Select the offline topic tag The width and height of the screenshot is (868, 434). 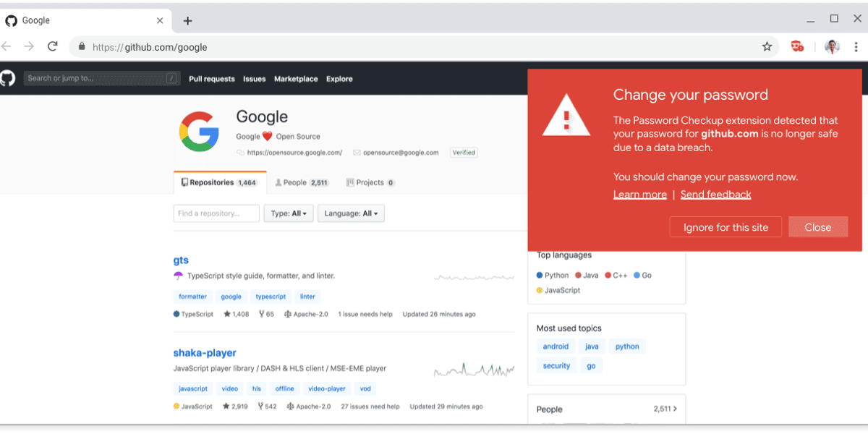284,388
